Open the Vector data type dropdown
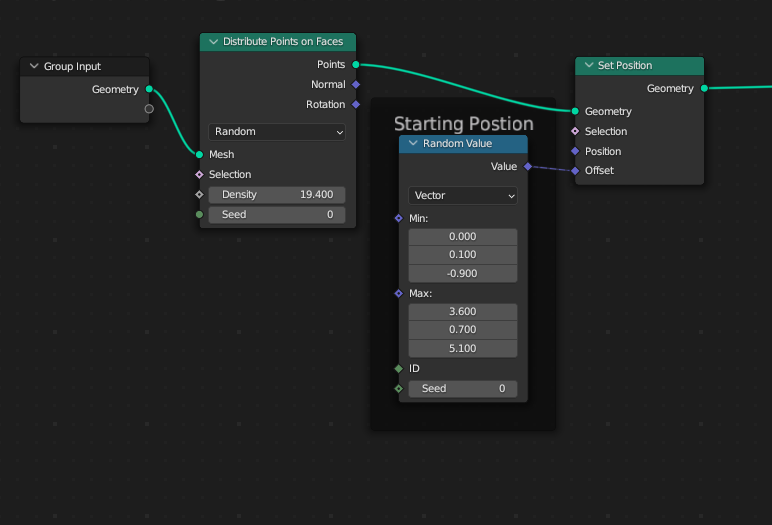The image size is (772, 525). (463, 196)
